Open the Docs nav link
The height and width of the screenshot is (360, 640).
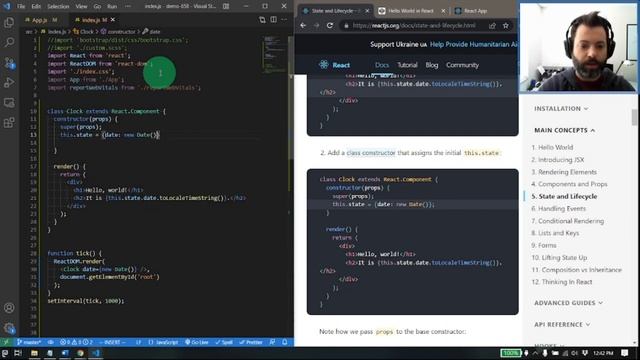382,65
